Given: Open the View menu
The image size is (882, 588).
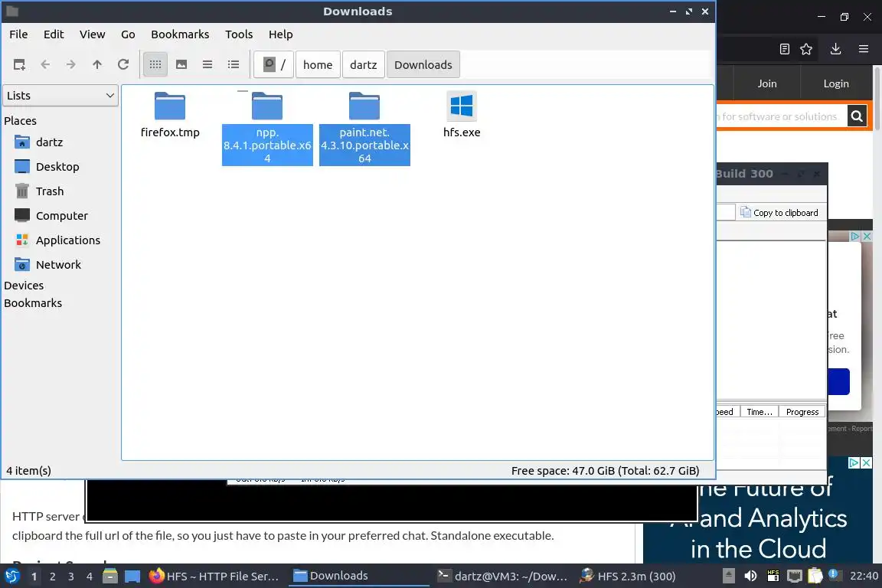Looking at the screenshot, I should pos(92,34).
